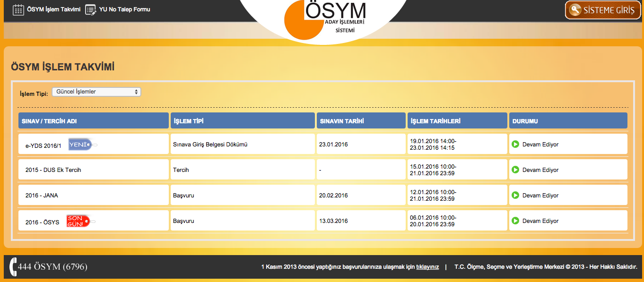This screenshot has width=644, height=282.
Task: Click the İŞLEM TARİHLERİ column header
Action: tap(457, 121)
